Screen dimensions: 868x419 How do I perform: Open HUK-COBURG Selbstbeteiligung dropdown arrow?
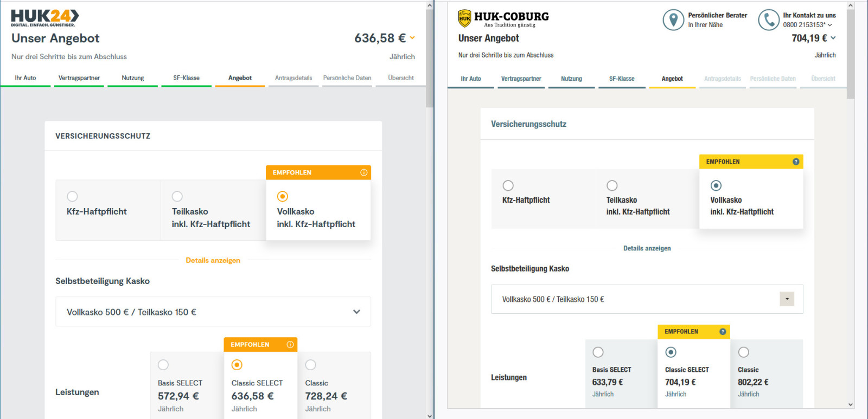click(787, 299)
